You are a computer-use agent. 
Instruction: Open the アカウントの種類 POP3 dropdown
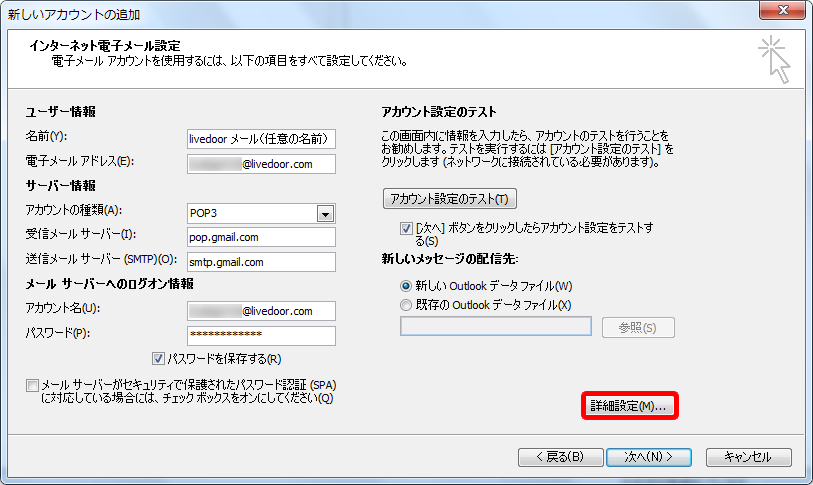tap(324, 213)
